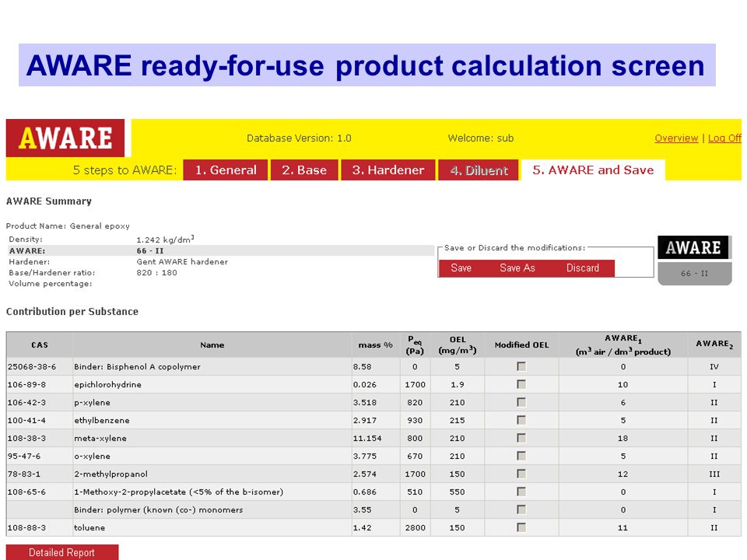Open the Detailed Report button

pos(62,552)
